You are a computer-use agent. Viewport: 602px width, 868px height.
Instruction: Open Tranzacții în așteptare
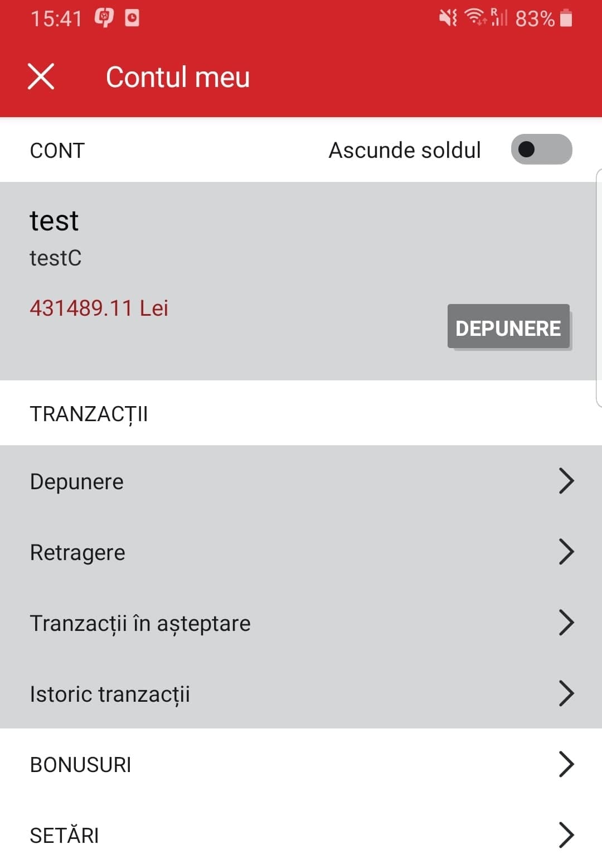[140, 623]
